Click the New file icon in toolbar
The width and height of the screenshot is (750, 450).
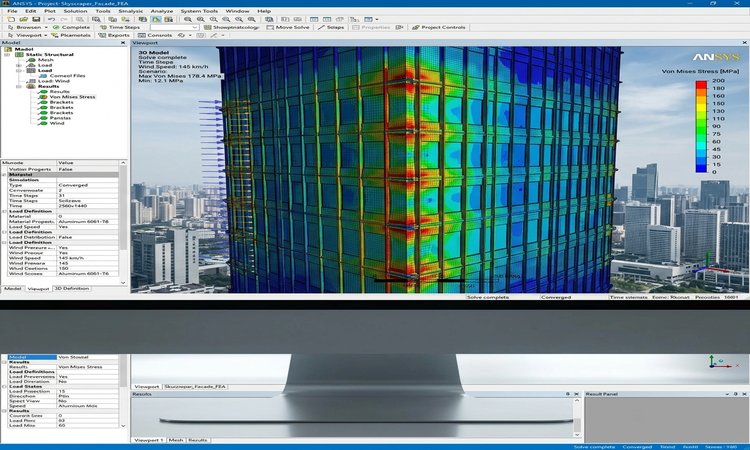pos(11,19)
